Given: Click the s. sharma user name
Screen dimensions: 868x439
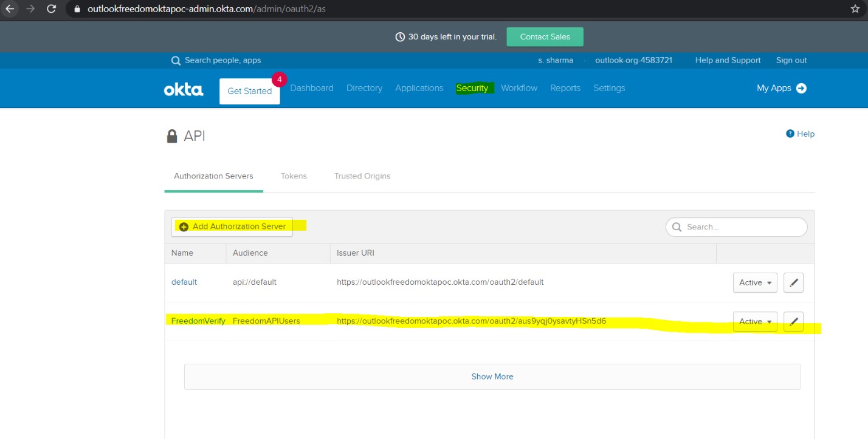Looking at the screenshot, I should 556,60.
